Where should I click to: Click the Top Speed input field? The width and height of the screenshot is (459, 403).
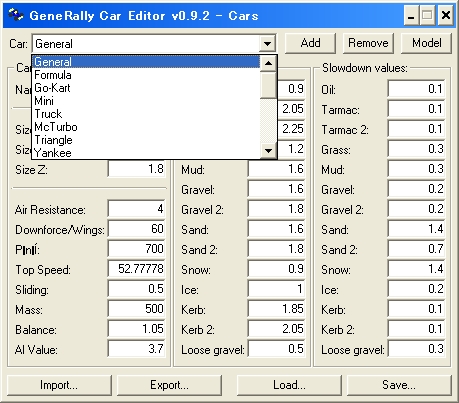[x=137, y=269]
